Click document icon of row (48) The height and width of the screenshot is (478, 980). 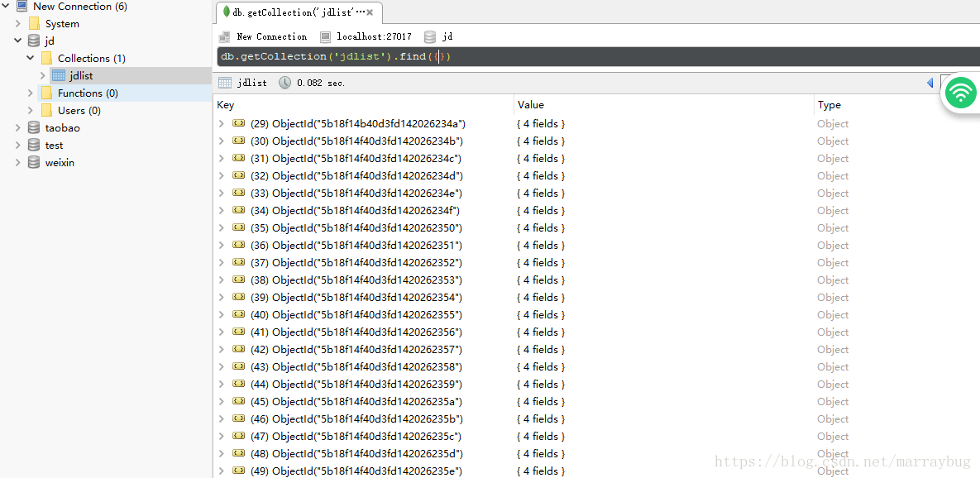click(238, 453)
